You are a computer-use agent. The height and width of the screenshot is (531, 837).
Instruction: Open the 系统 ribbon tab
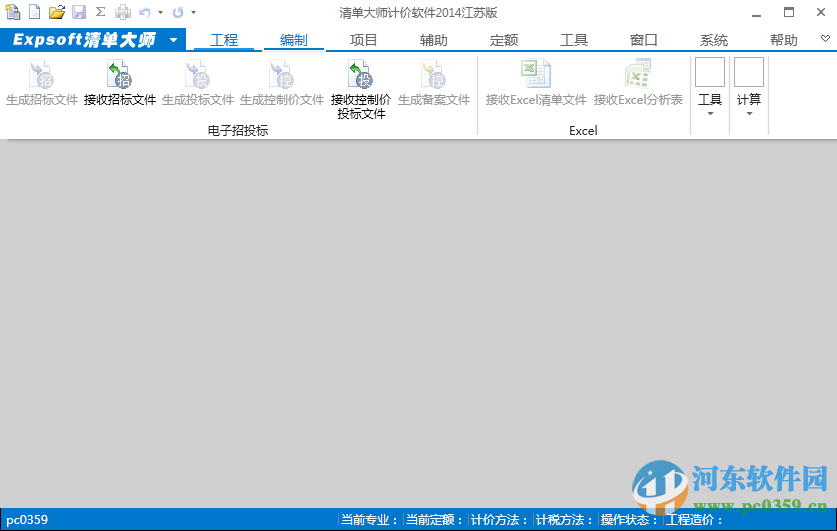point(714,40)
